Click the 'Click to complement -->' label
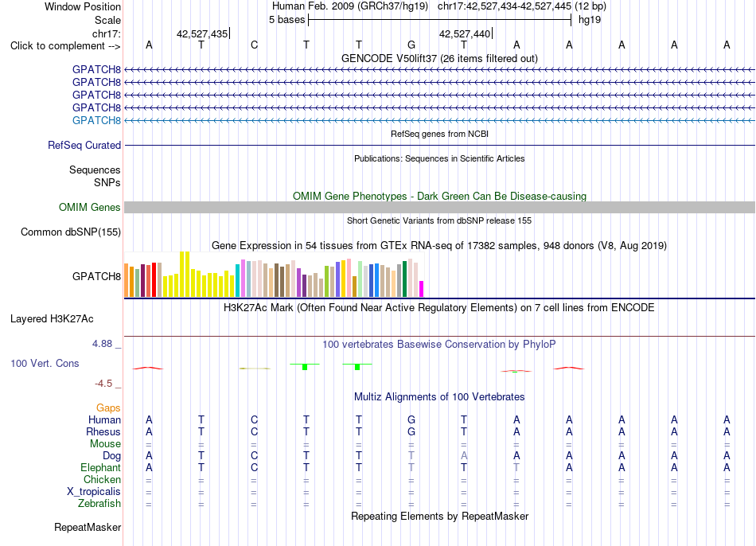The height and width of the screenshot is (546, 756). [x=65, y=46]
